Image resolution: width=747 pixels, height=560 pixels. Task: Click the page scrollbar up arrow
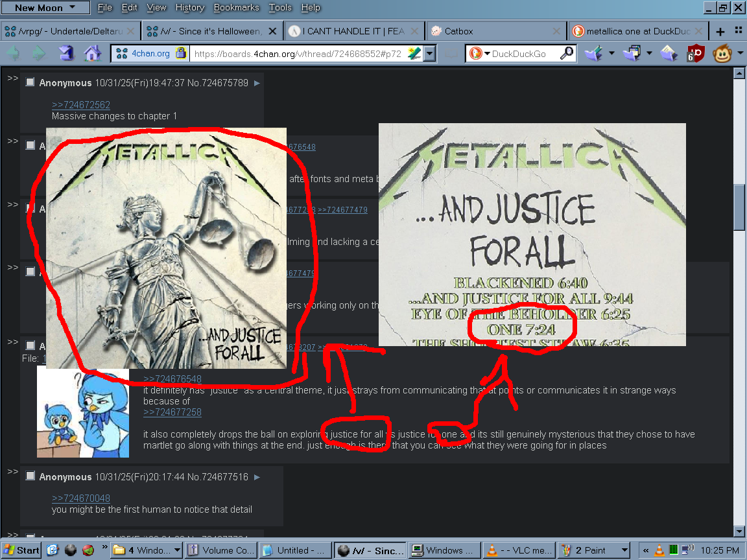pos(739,73)
